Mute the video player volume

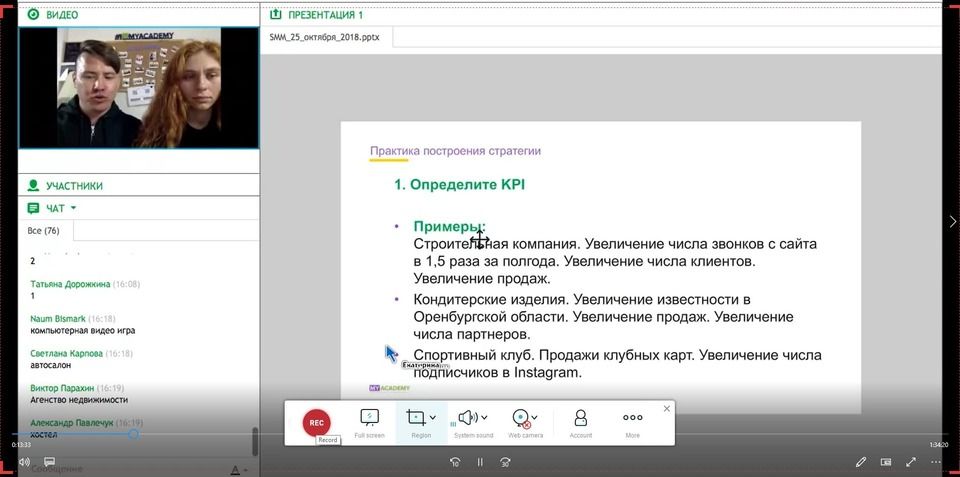pos(24,461)
